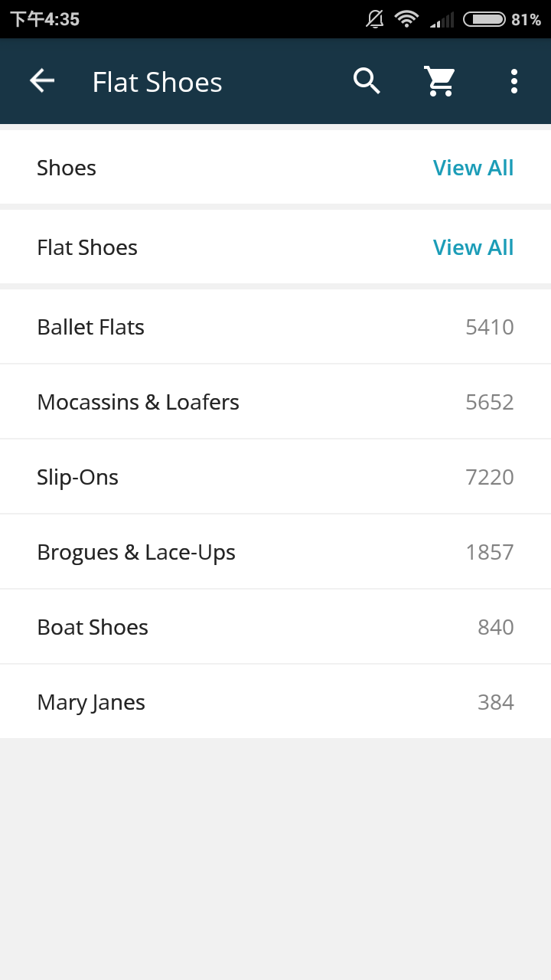This screenshot has height=980, width=551.
Task: Tap the Flat Shoes subcategory label
Action: point(87,247)
